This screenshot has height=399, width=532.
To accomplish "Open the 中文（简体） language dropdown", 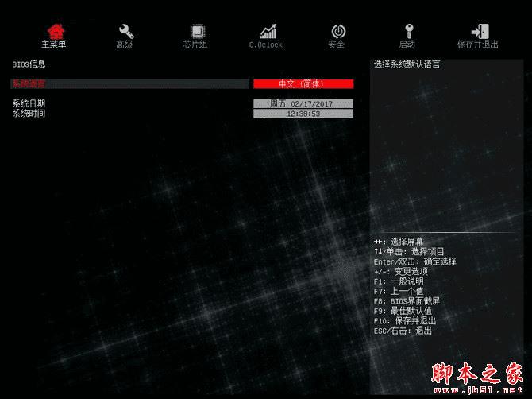I will (303, 84).
